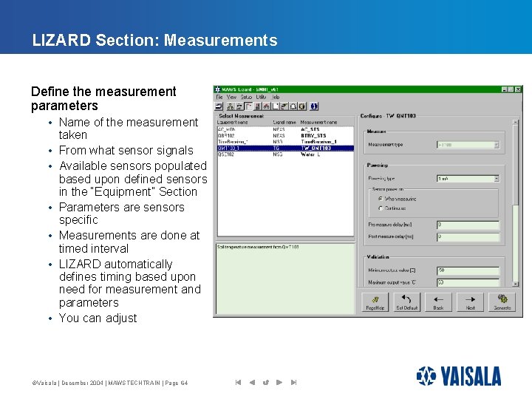
Task: Click the soil temperature description text box
Action: pyautogui.click(x=285, y=279)
